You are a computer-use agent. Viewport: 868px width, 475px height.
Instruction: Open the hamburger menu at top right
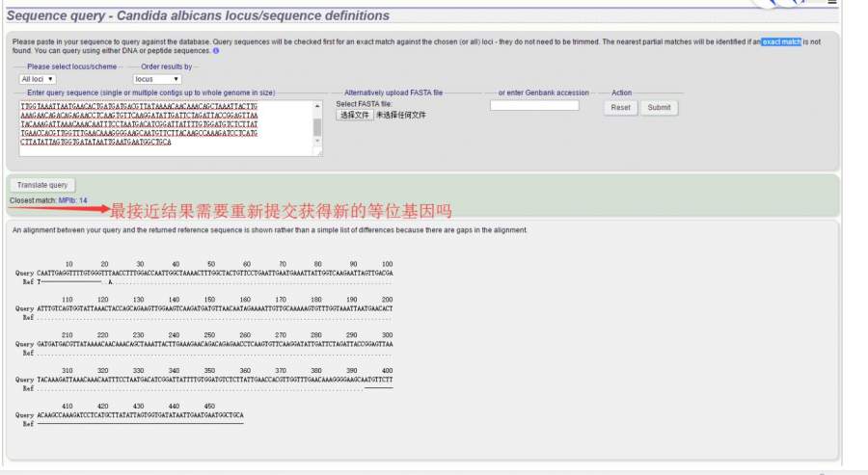click(832, 2)
